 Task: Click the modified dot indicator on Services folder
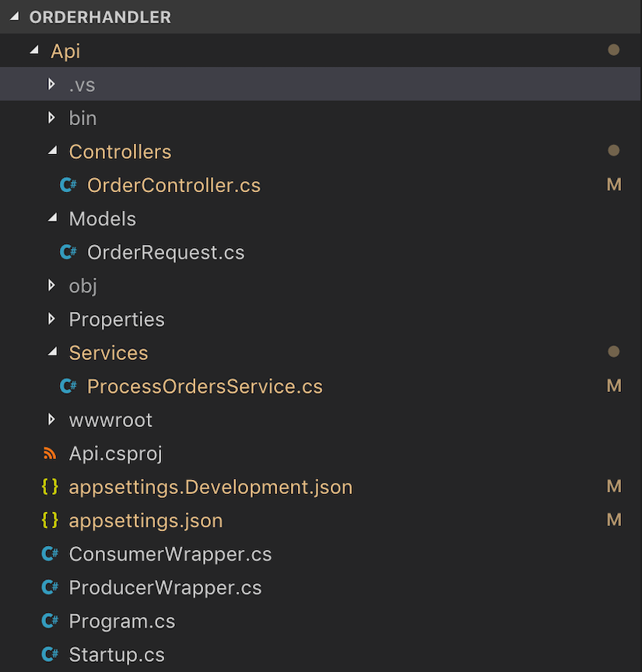[x=613, y=352]
